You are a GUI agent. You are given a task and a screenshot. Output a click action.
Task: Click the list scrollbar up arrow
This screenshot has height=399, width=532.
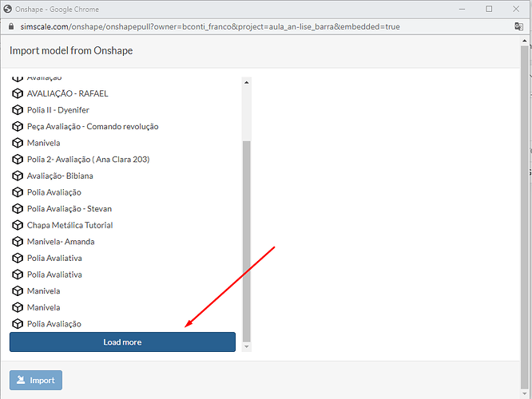pos(247,82)
